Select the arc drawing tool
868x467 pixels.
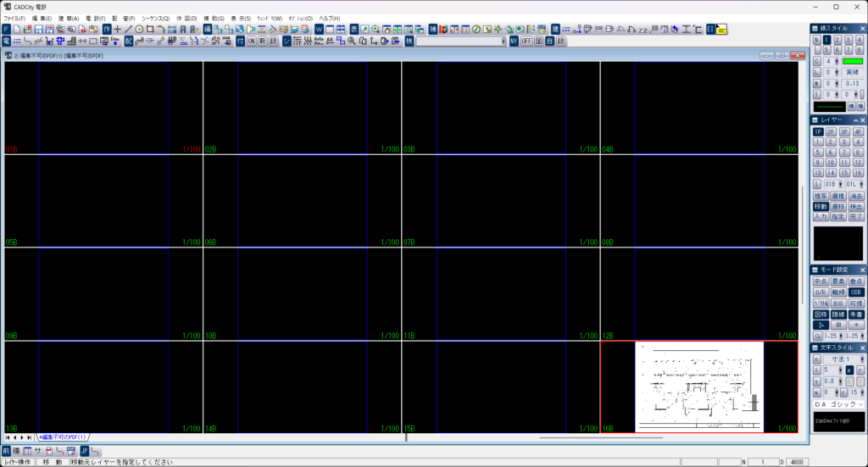tap(161, 30)
